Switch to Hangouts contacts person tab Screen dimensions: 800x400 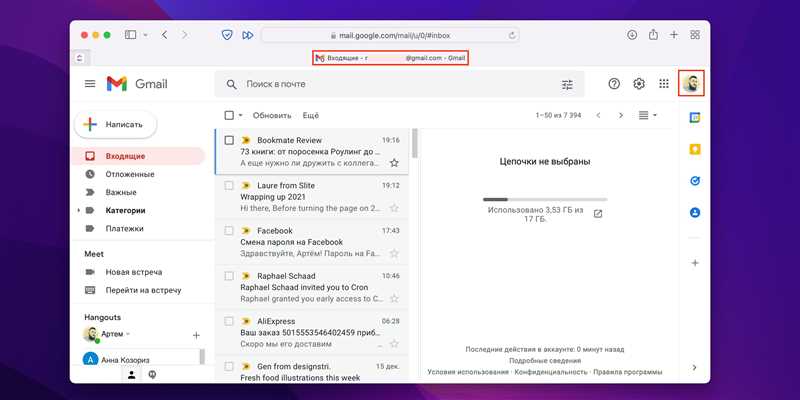click(132, 375)
